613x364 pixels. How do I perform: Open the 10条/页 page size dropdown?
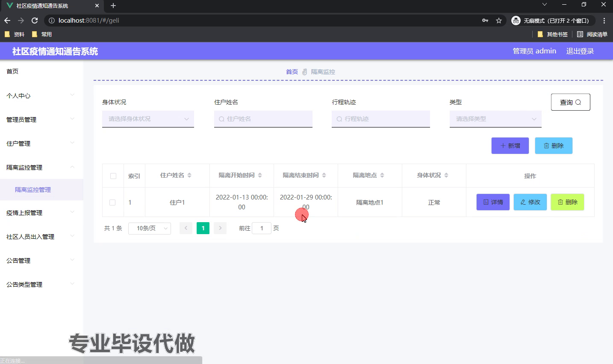tap(150, 228)
